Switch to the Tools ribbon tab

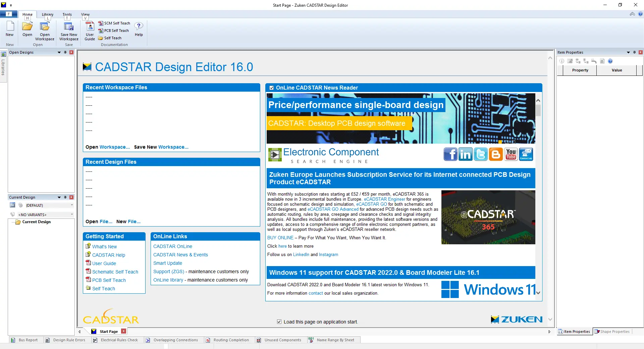[x=67, y=14]
